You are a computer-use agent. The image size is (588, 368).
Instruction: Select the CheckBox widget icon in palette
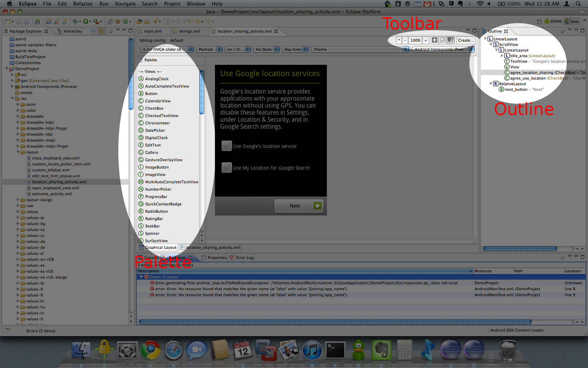coord(141,108)
